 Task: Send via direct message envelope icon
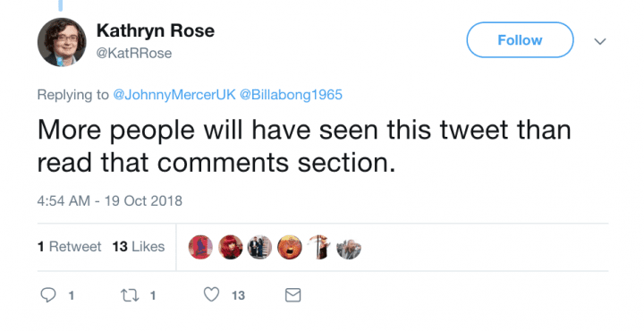tap(292, 295)
